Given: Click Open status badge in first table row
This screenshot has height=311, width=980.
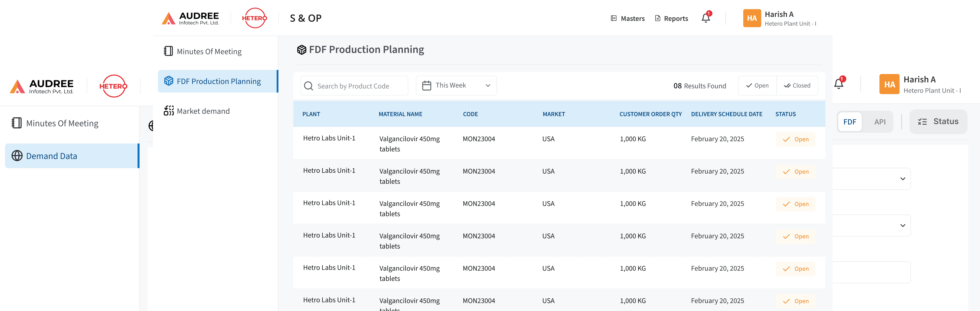Looking at the screenshot, I should pyautogui.click(x=795, y=139).
